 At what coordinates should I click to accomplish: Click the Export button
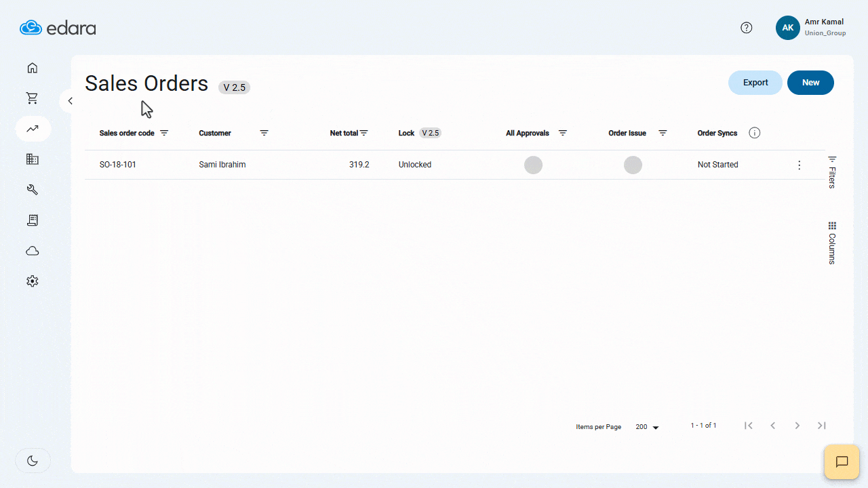pos(755,82)
